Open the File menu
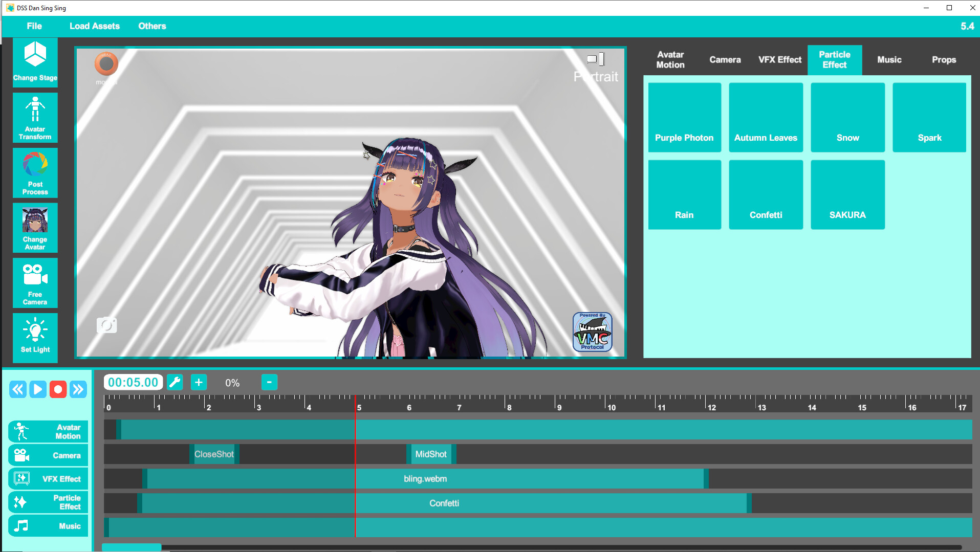The image size is (980, 552). [x=34, y=26]
